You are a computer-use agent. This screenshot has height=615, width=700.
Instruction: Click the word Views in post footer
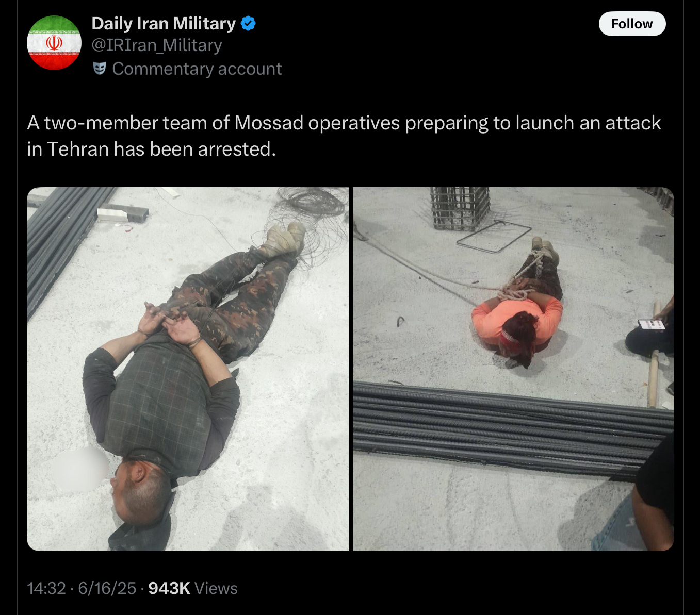[216, 588]
